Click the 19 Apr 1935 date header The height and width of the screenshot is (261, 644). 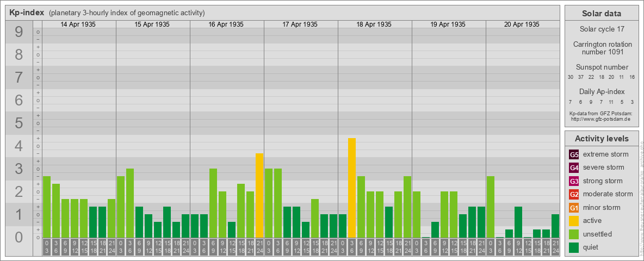coord(448,24)
